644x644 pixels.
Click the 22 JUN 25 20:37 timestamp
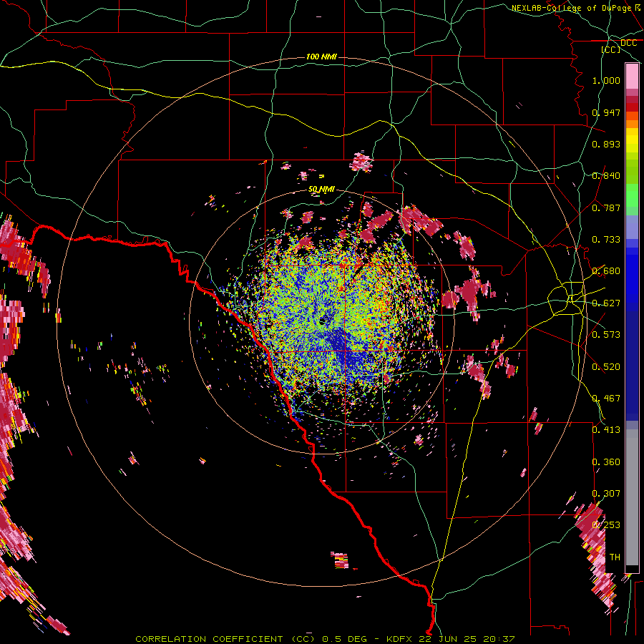[x=467, y=639]
